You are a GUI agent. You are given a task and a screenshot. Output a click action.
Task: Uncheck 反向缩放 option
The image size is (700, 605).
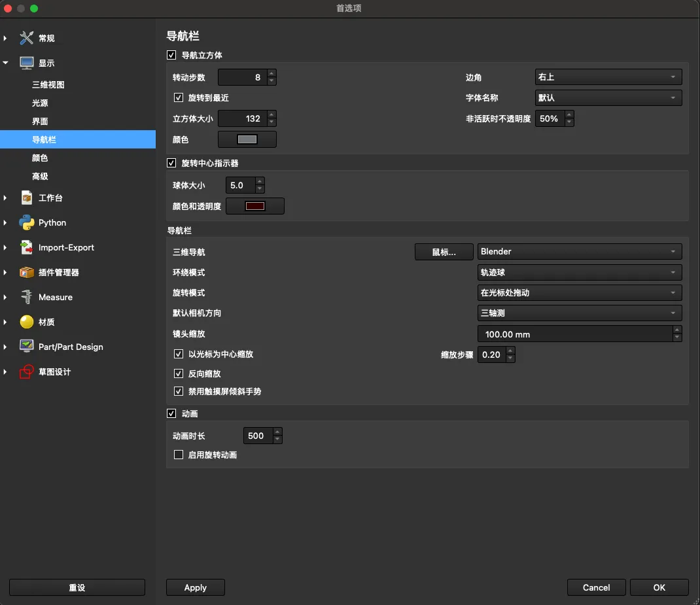[x=179, y=373]
